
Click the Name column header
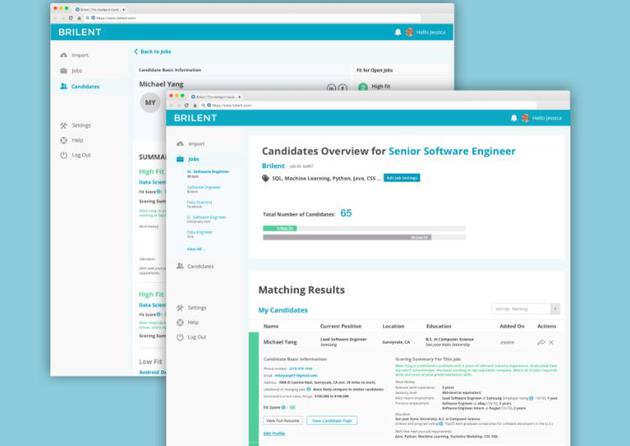(271, 326)
